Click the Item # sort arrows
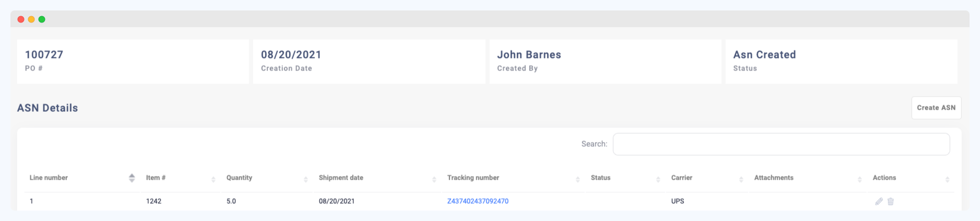This screenshot has width=980, height=221. pyautogui.click(x=213, y=179)
